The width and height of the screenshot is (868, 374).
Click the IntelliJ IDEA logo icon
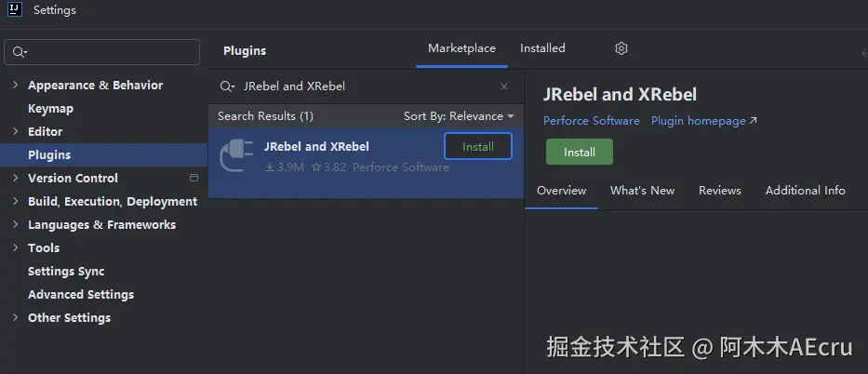tap(15, 10)
